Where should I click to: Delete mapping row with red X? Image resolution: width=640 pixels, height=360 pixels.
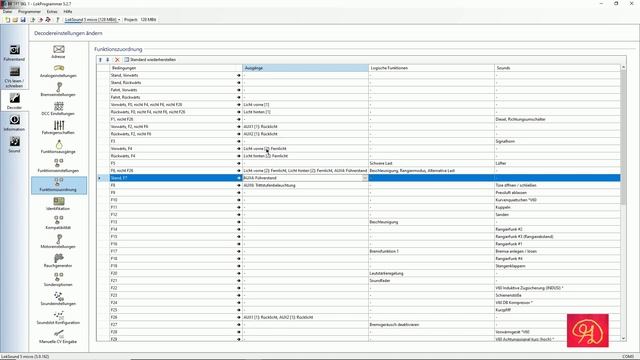[118, 60]
